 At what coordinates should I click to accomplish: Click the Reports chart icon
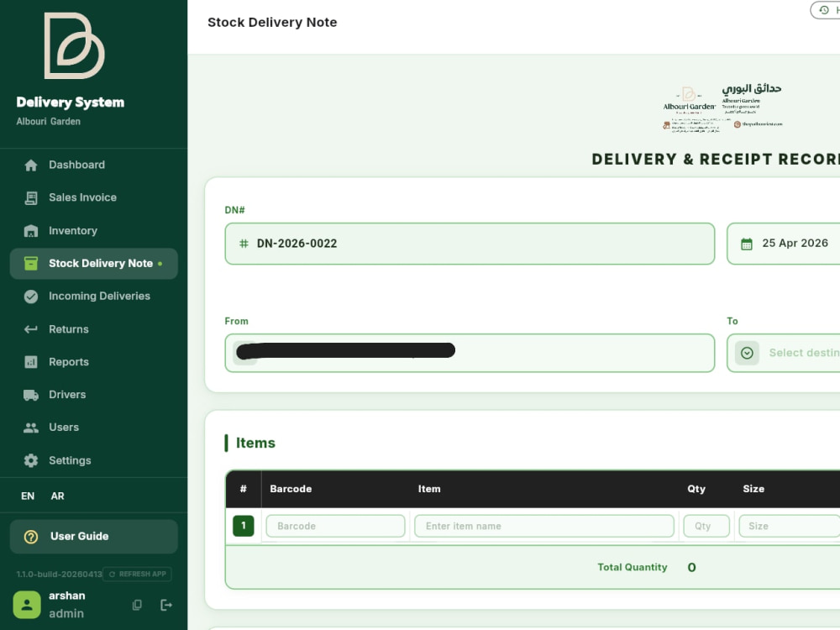coord(31,362)
